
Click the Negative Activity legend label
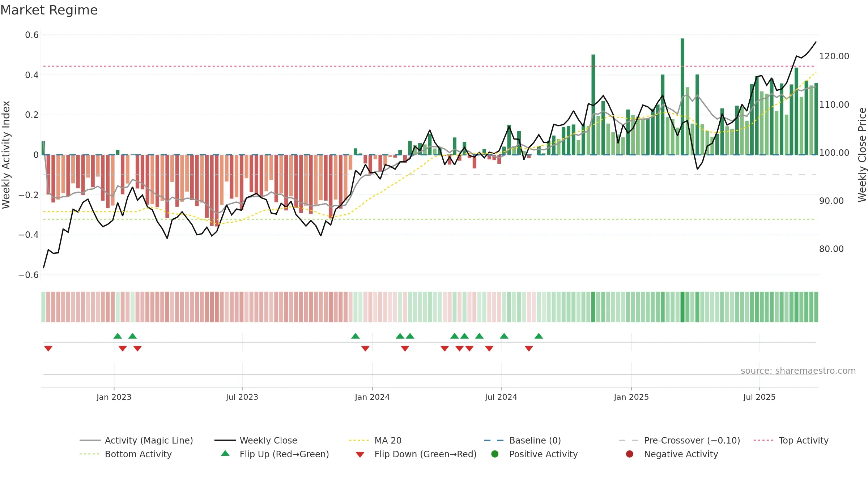click(x=681, y=454)
